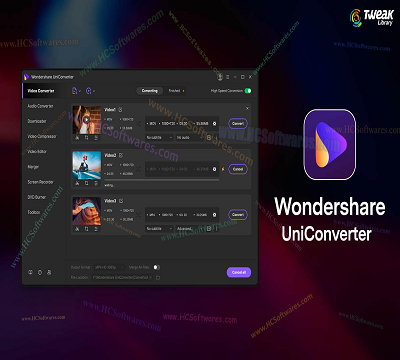This screenshot has height=360, width=400.
Task: Open output settings gear for Video1
Action: coord(214,123)
